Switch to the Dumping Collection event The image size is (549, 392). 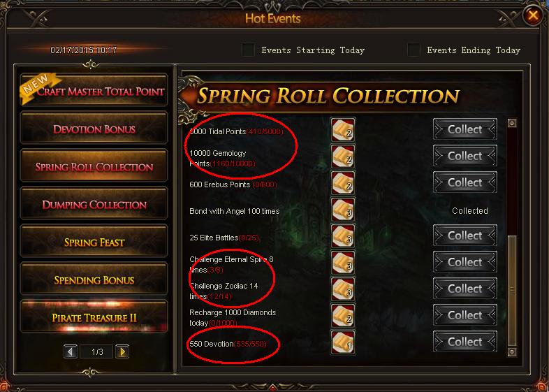click(x=94, y=203)
